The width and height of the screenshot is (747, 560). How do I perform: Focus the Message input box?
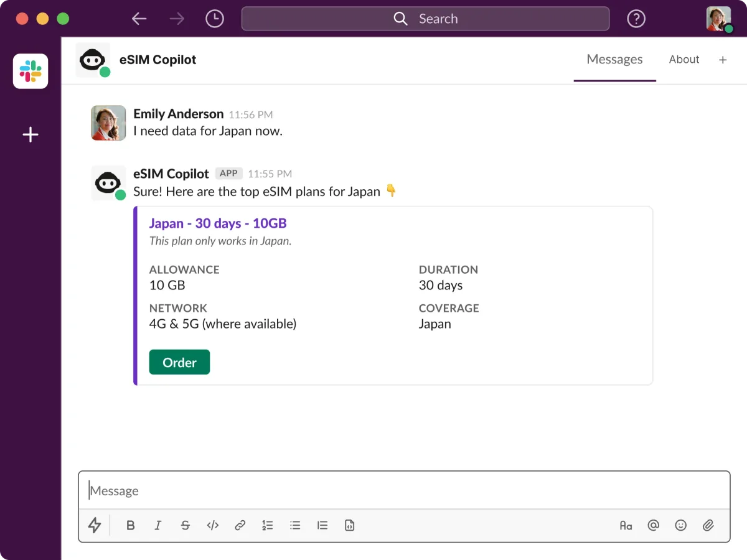pyautogui.click(x=404, y=491)
